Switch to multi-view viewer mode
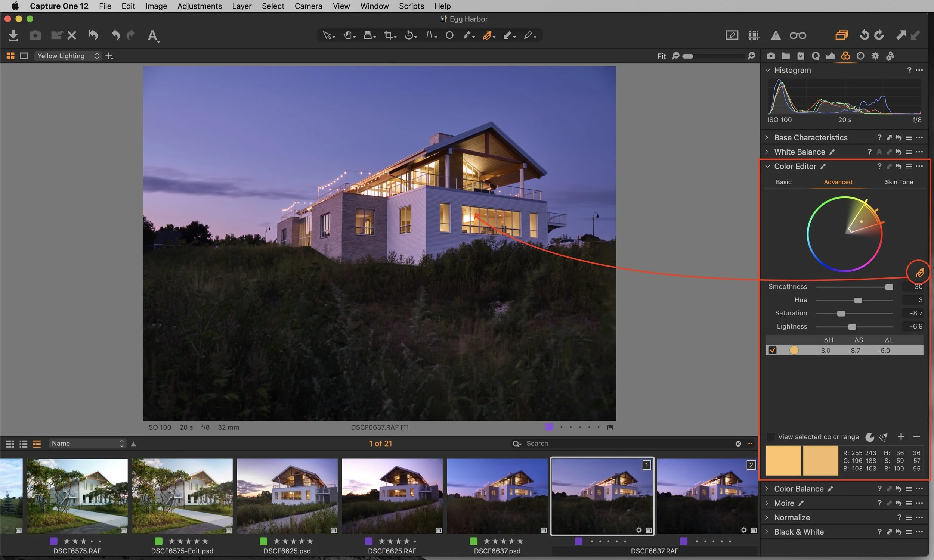This screenshot has width=934, height=560. (x=10, y=56)
